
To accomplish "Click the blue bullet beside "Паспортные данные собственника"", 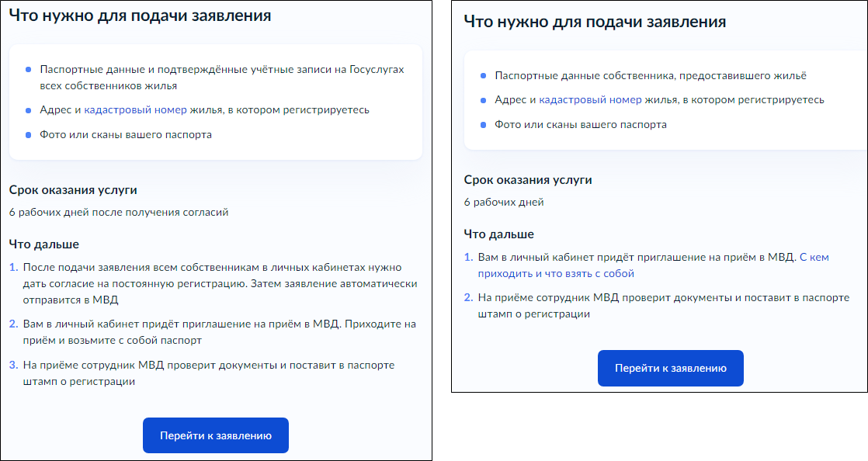I will (x=483, y=76).
